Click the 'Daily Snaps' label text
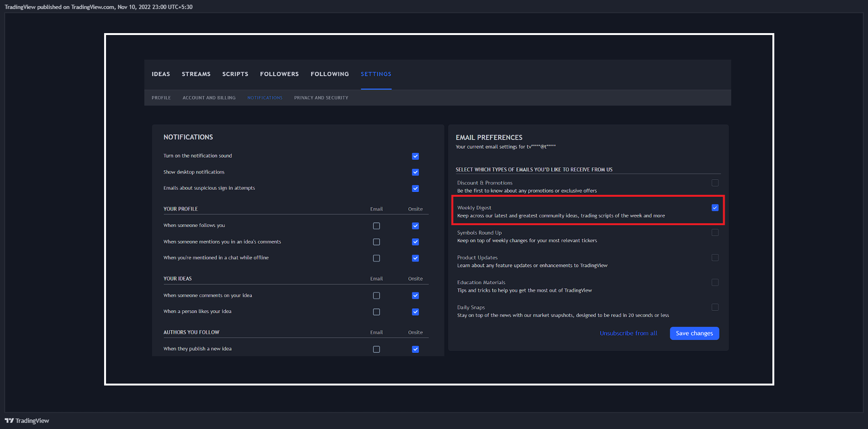The height and width of the screenshot is (429, 868). tap(471, 307)
